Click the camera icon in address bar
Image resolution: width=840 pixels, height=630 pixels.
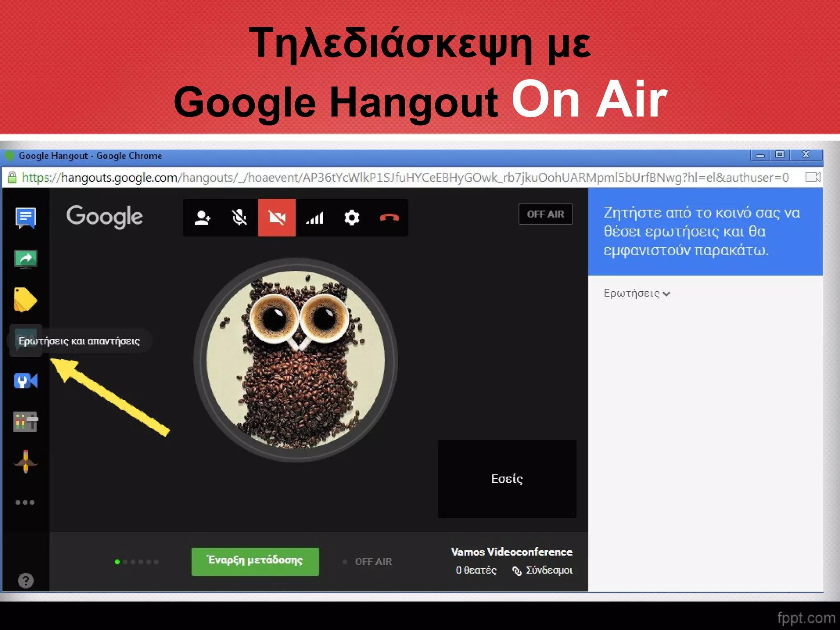(x=813, y=177)
